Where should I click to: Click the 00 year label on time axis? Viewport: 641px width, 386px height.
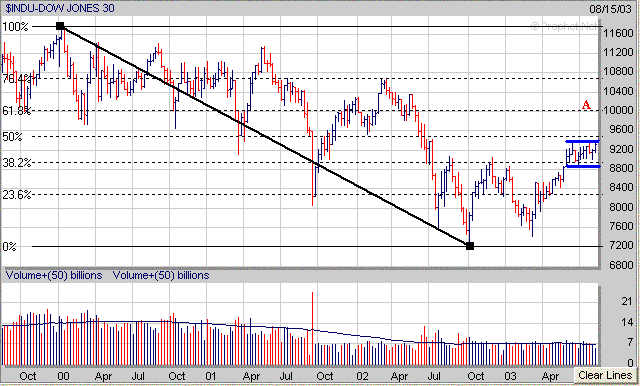pos(63,376)
